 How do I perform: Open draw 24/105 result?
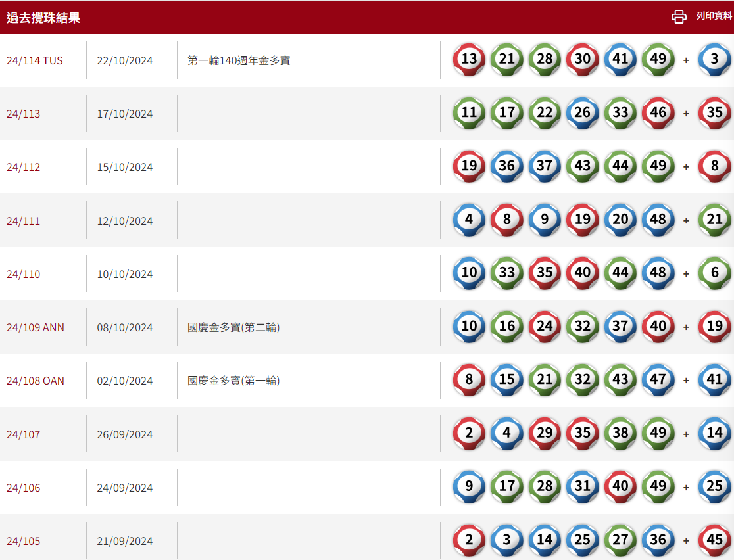click(x=24, y=541)
